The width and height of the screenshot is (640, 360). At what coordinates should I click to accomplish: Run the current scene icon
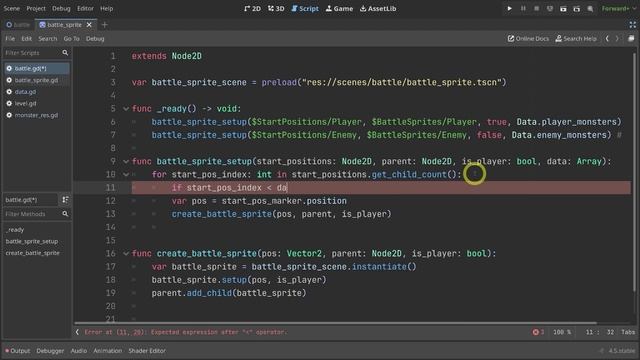point(563,8)
